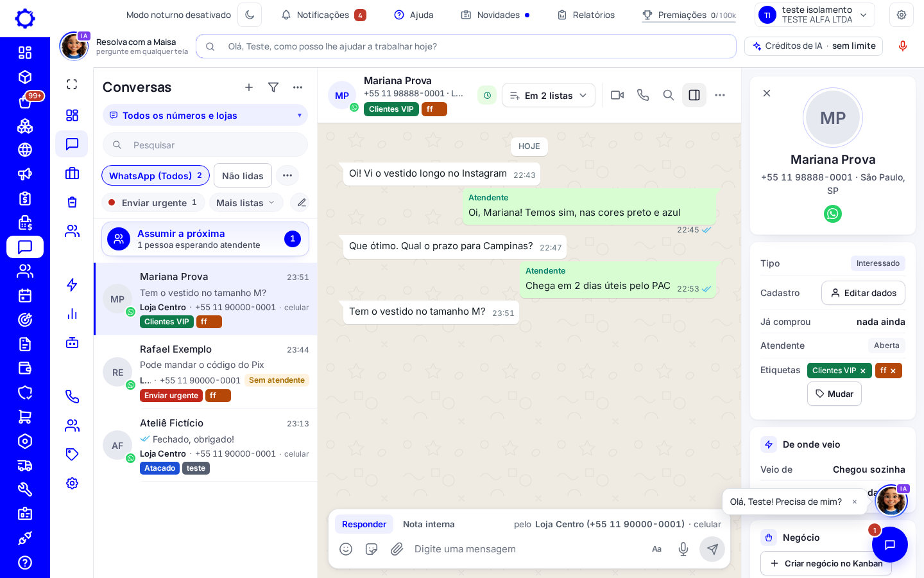Switch to the 'Nota interna' tab
The height and width of the screenshot is (578, 924).
click(429, 524)
